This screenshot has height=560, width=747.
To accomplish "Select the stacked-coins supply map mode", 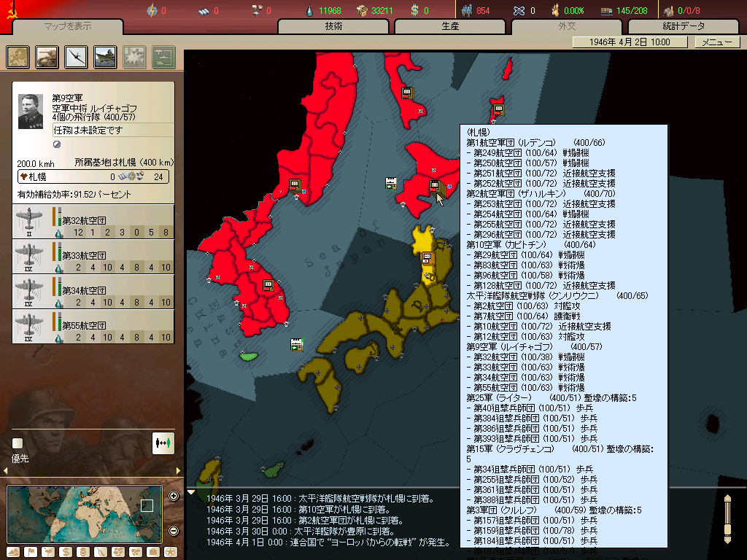I will pyautogui.click(x=83, y=552).
